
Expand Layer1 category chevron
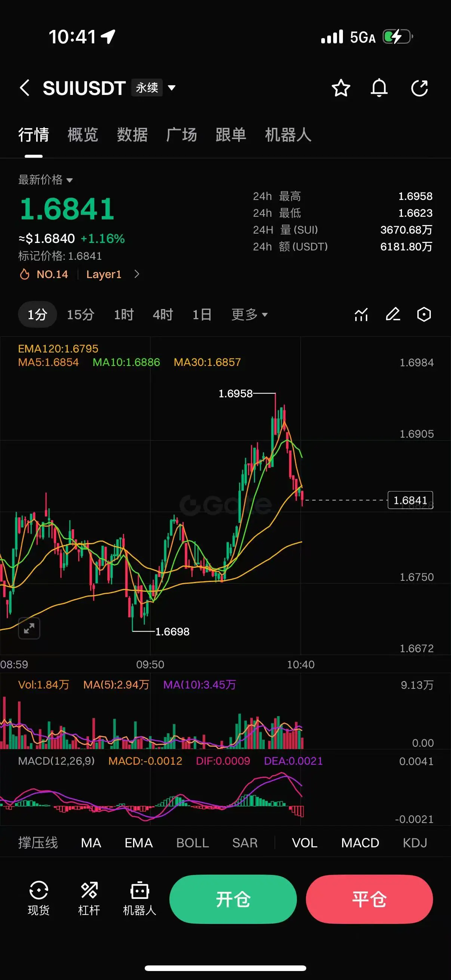(137, 274)
